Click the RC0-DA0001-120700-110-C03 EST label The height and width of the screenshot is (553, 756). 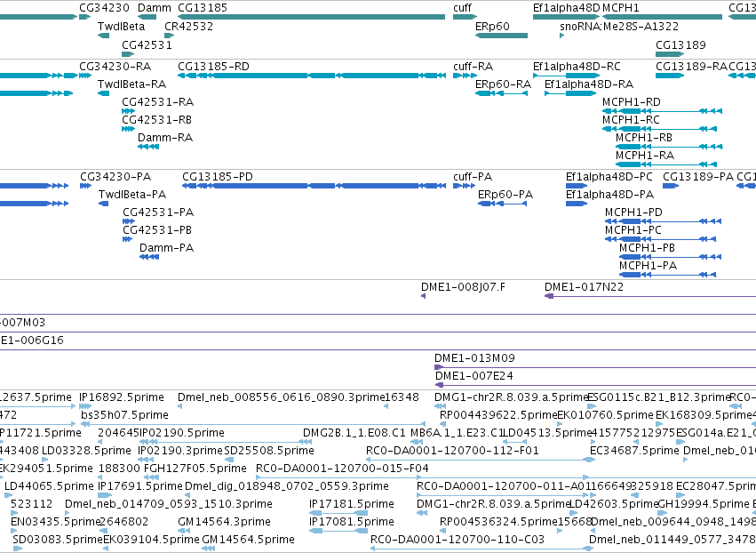458,540
